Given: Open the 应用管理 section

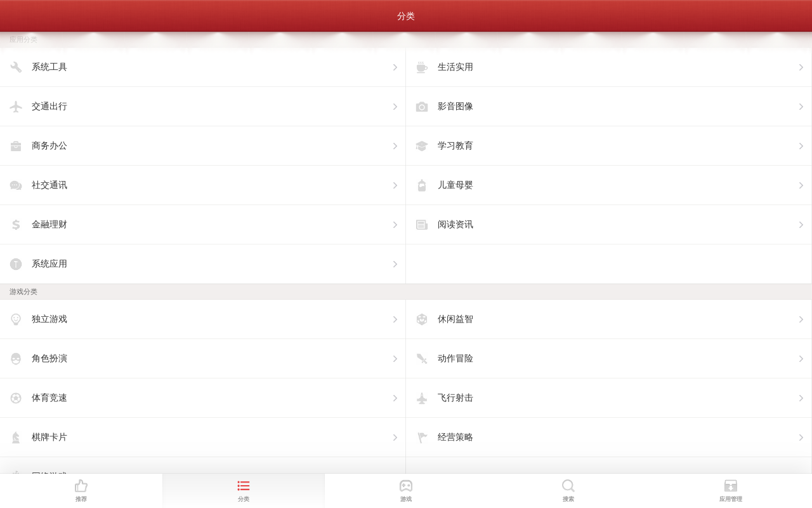Looking at the screenshot, I should pyautogui.click(x=731, y=490).
